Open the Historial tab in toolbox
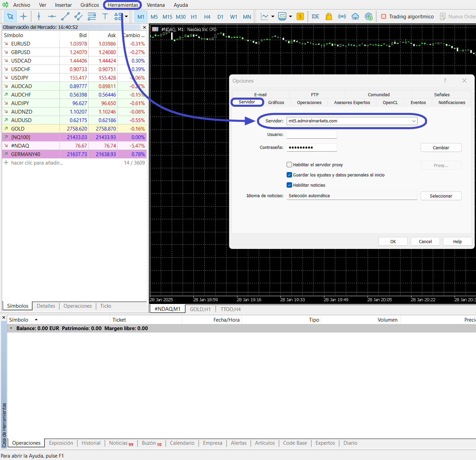This screenshot has height=460, width=476. tap(91, 443)
